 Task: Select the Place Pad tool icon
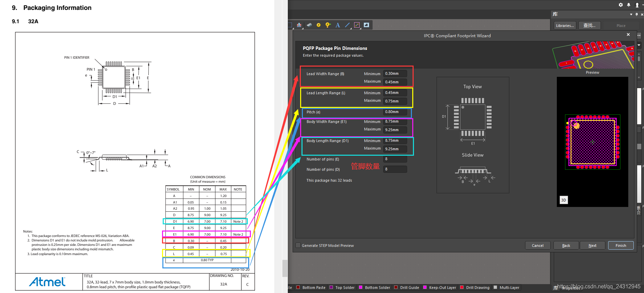pyautogui.click(x=319, y=25)
